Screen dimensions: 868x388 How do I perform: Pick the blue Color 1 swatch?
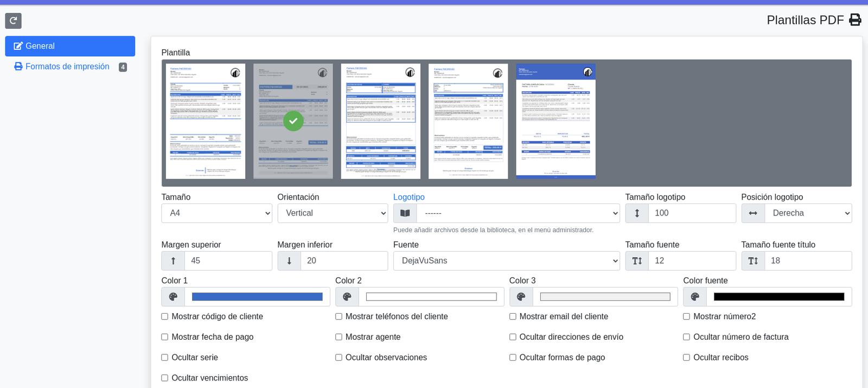click(x=257, y=297)
